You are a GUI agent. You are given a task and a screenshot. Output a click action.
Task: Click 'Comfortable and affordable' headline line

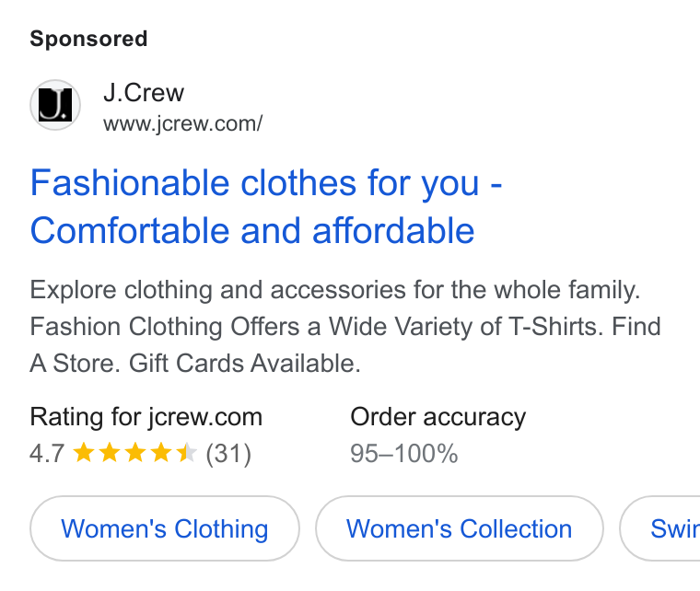pos(252,231)
